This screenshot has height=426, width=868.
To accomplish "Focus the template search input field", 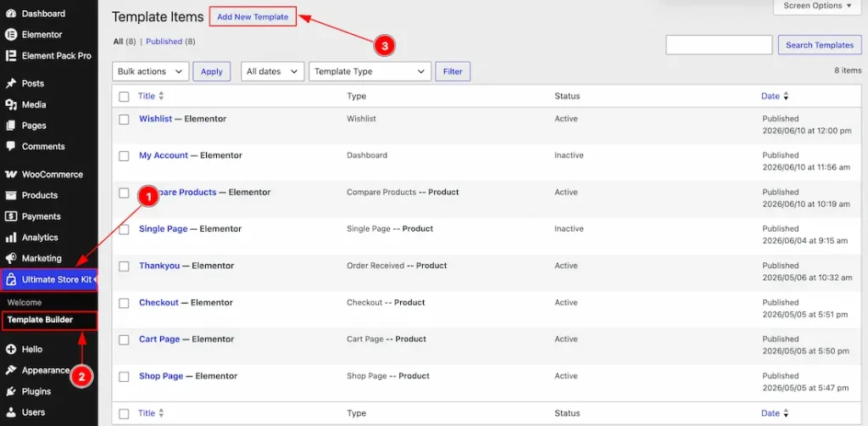I will [x=719, y=45].
